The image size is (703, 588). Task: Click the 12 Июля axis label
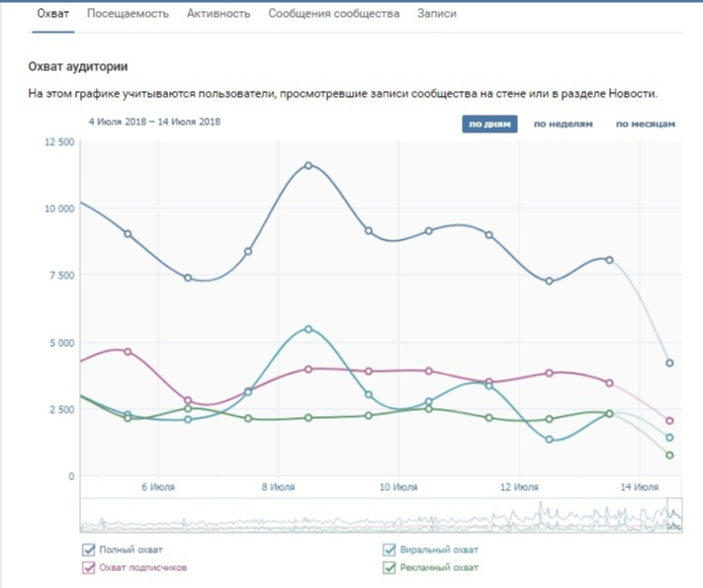pyautogui.click(x=519, y=487)
